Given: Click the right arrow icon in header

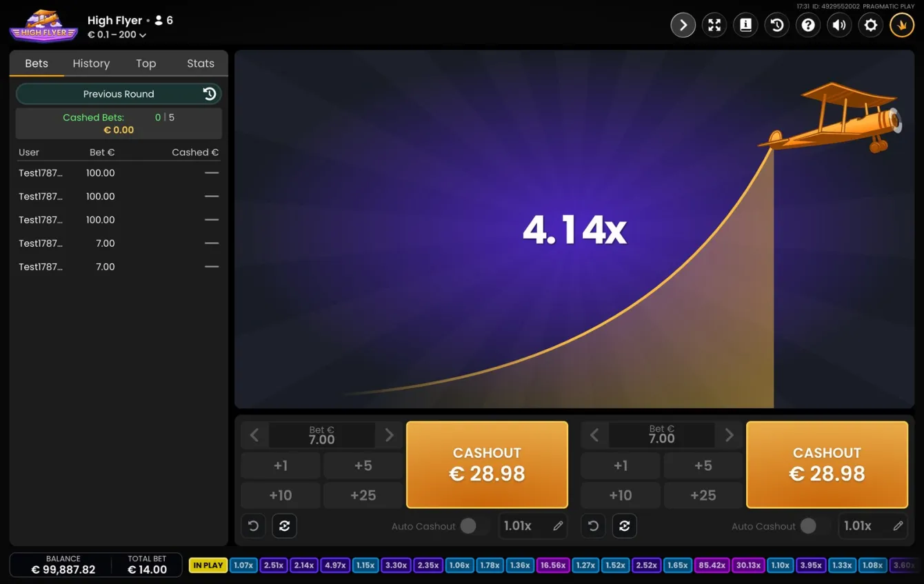Looking at the screenshot, I should [x=683, y=26].
